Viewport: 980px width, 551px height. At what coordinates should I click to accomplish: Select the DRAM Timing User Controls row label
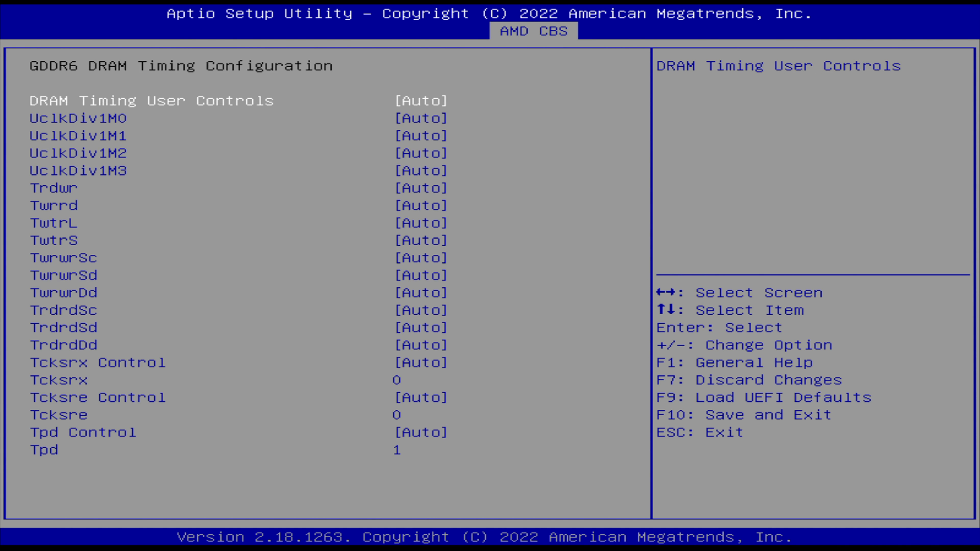151,101
